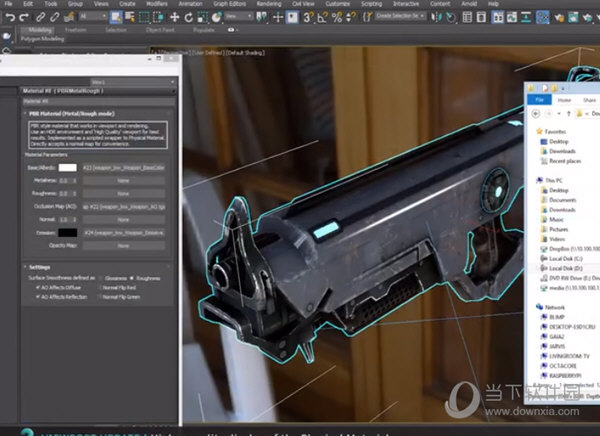Activate the Bind to Space Warp tool
This screenshot has width=600, height=436.
69,17
